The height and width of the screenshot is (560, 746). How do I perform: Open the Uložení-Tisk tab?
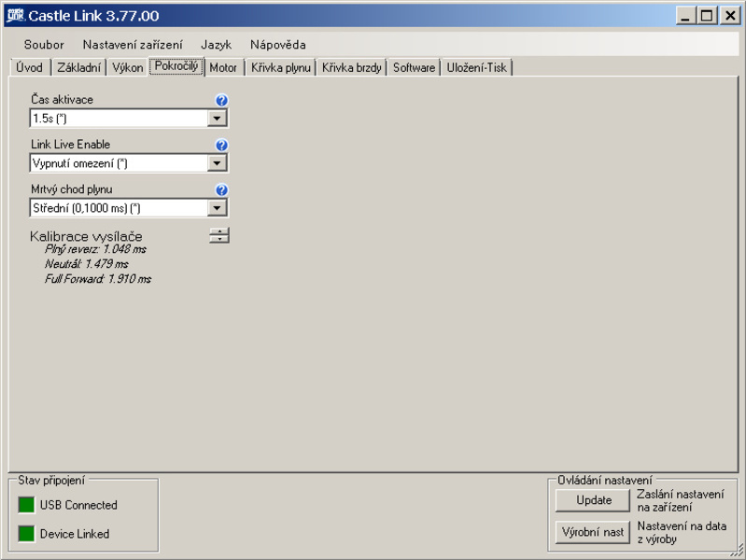pos(477,67)
